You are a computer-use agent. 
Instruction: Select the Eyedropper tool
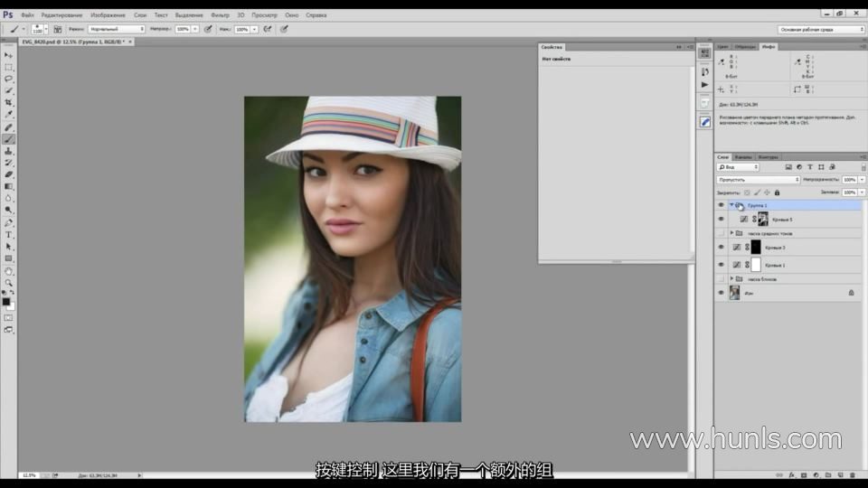[9, 115]
